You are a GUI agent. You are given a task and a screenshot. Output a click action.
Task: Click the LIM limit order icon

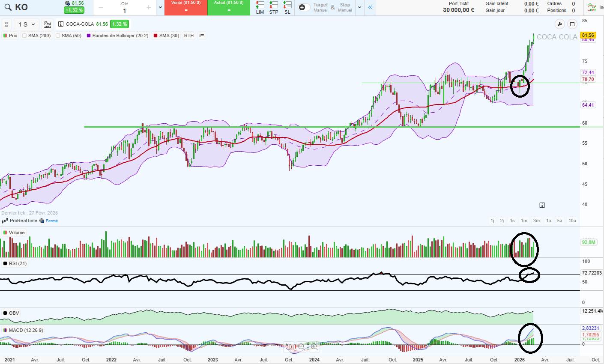pos(260,7)
